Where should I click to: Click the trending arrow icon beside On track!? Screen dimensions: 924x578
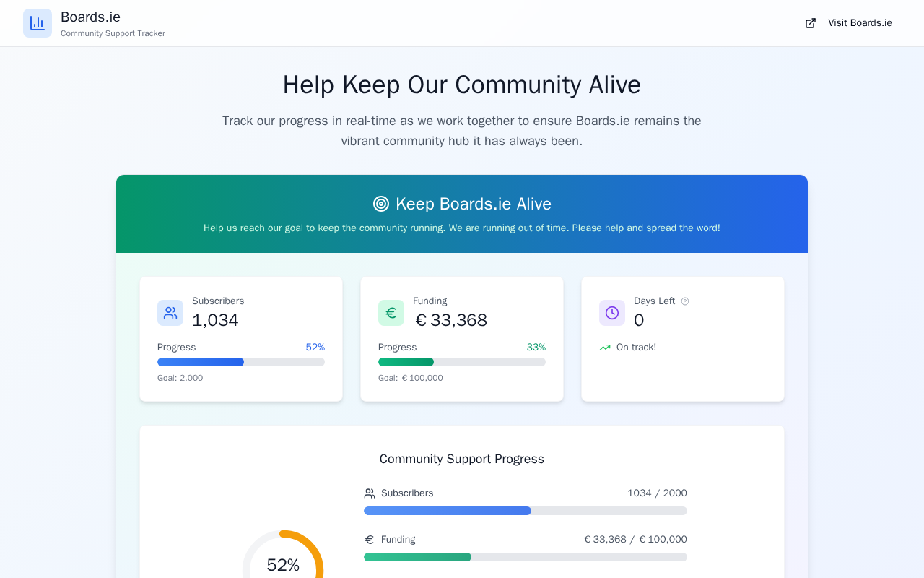tap(605, 348)
